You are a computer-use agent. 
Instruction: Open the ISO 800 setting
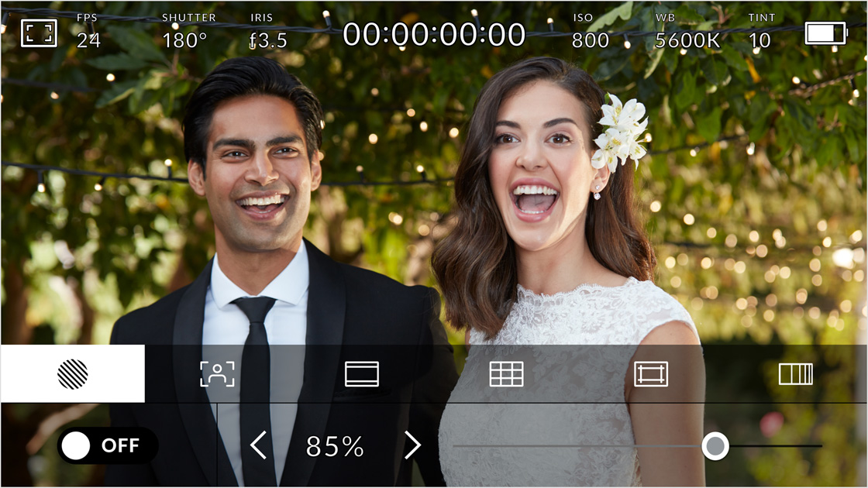(x=590, y=33)
